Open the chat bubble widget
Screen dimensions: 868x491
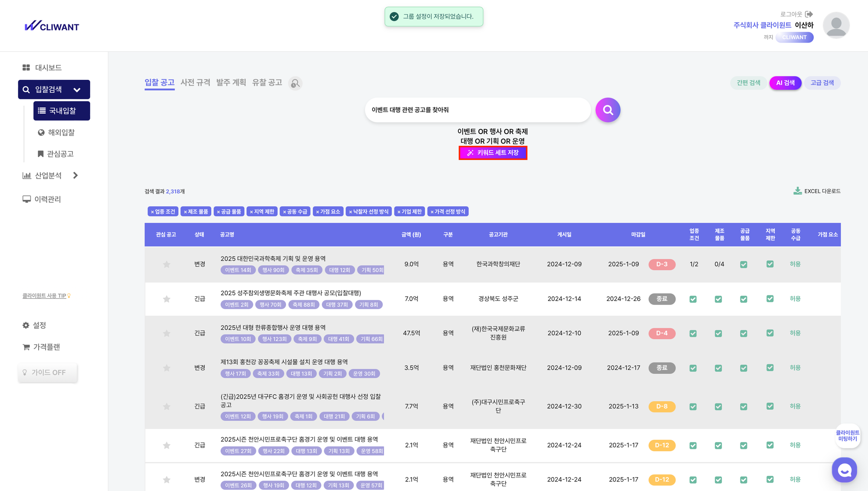coord(844,470)
